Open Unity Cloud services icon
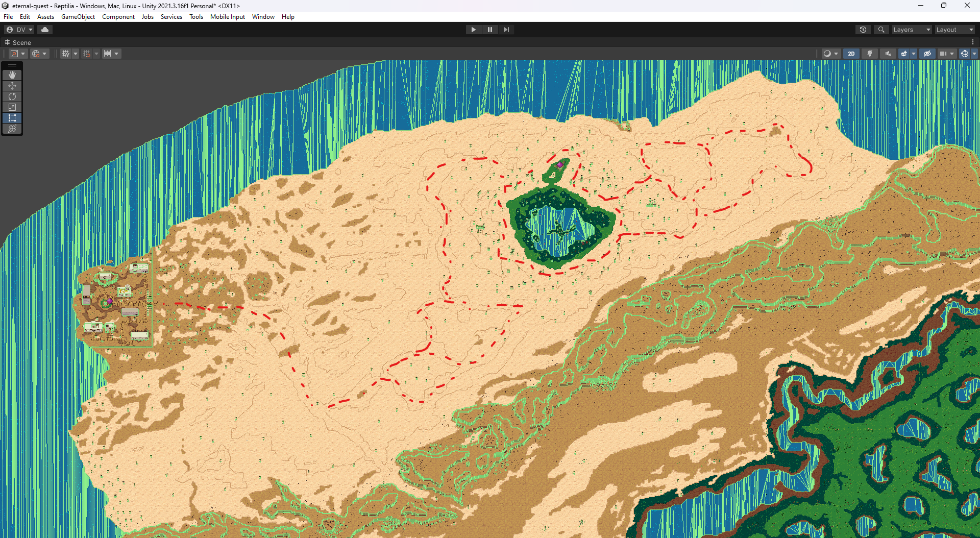This screenshot has height=538, width=980. 45,30
